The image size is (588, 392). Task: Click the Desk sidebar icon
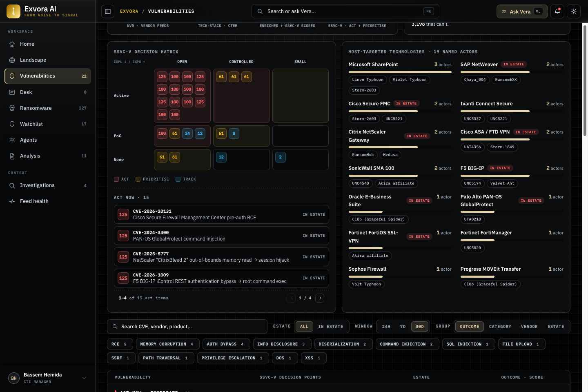(12, 92)
